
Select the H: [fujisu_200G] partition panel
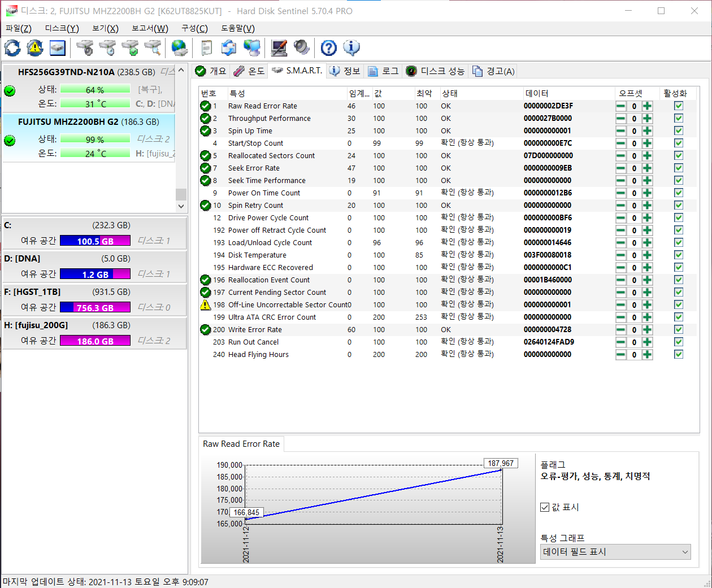tap(94, 333)
